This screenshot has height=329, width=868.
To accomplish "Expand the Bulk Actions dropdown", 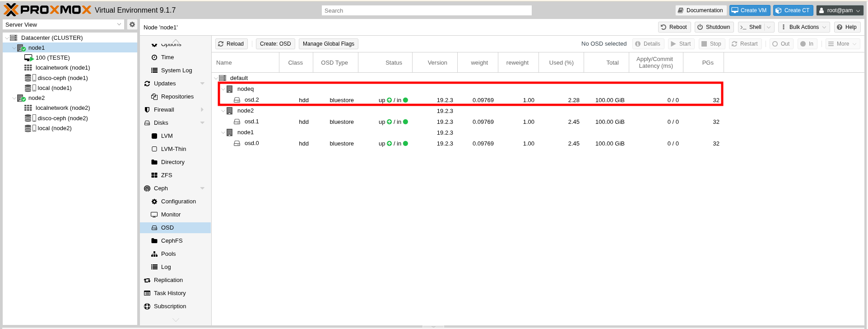I will click(x=803, y=27).
